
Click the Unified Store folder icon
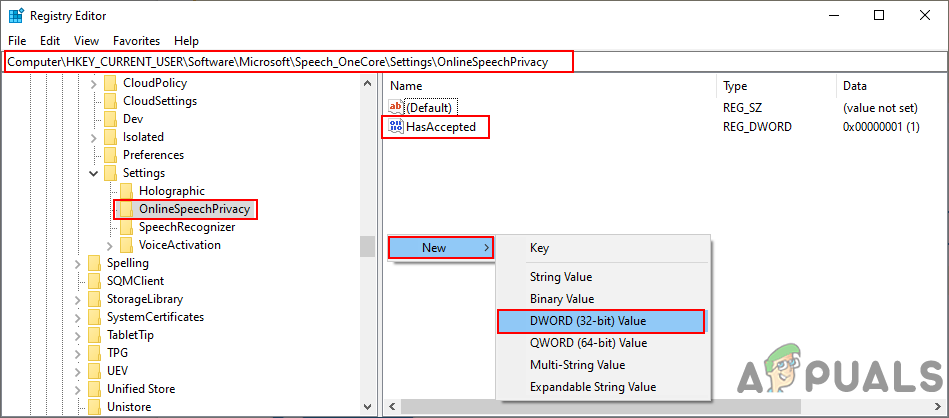pos(94,389)
